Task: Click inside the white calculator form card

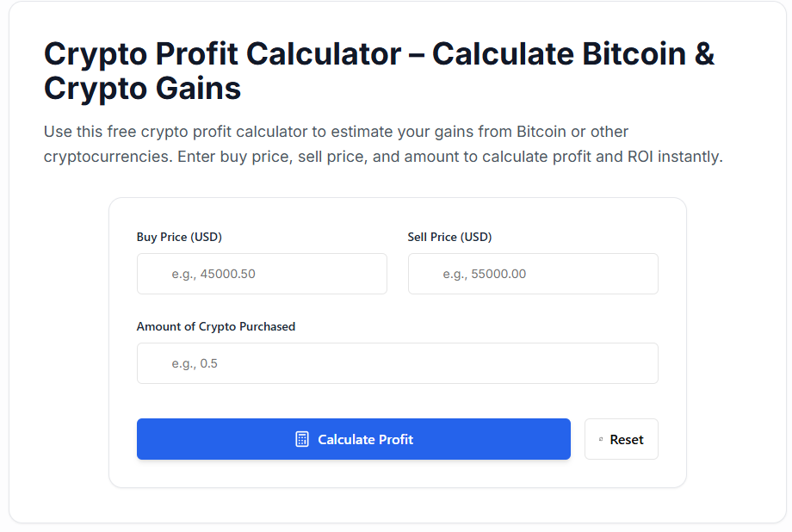Action: [x=397, y=396]
